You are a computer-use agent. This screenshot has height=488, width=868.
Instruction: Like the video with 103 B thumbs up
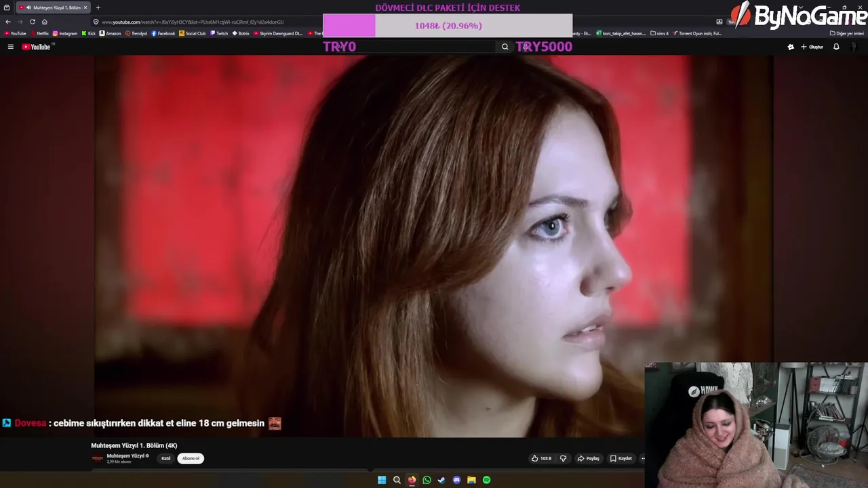[x=541, y=458]
